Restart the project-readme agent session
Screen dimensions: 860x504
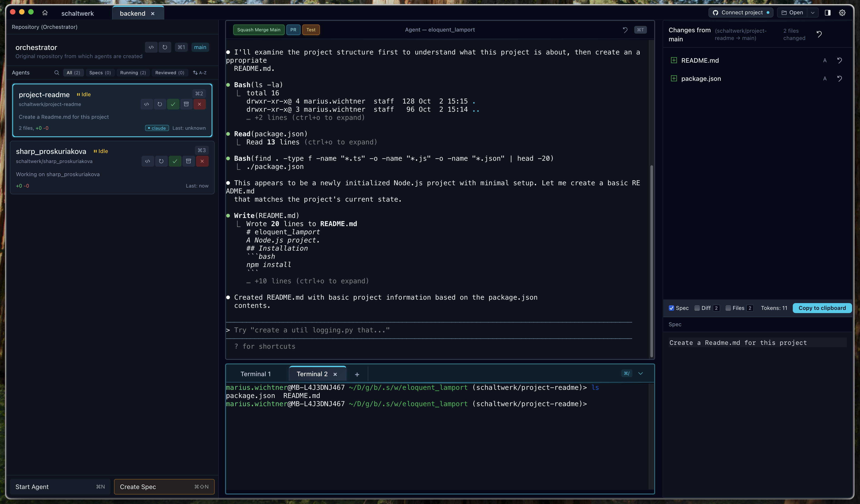(x=160, y=104)
